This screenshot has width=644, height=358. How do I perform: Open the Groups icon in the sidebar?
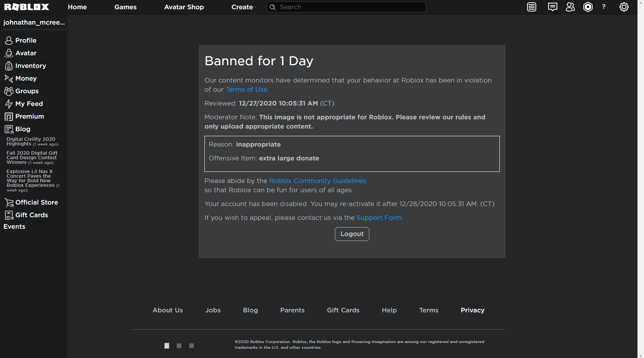(x=9, y=91)
